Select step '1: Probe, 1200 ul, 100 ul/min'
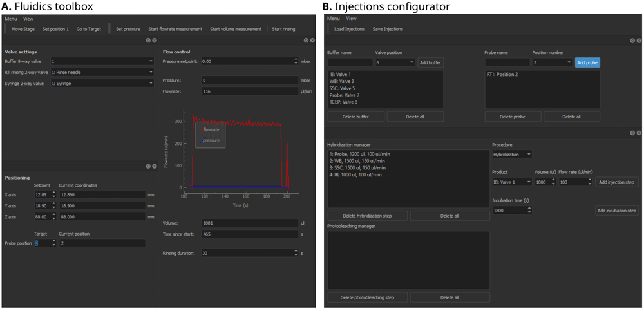644x311 pixels. point(359,154)
